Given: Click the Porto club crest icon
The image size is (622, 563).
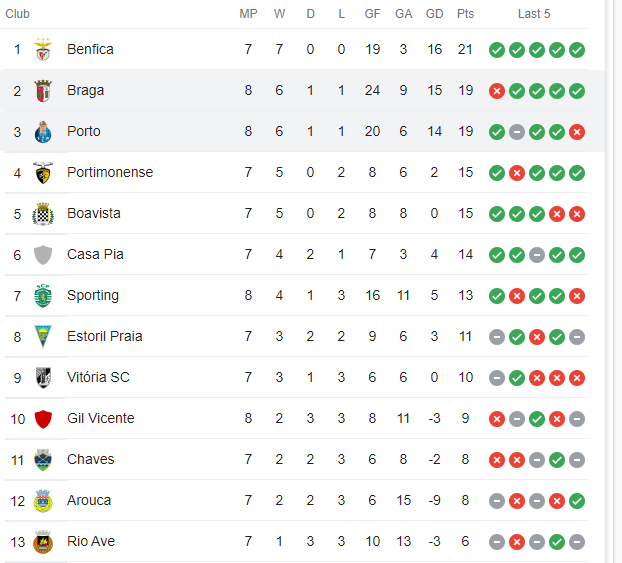Looking at the screenshot, I should (43, 131).
